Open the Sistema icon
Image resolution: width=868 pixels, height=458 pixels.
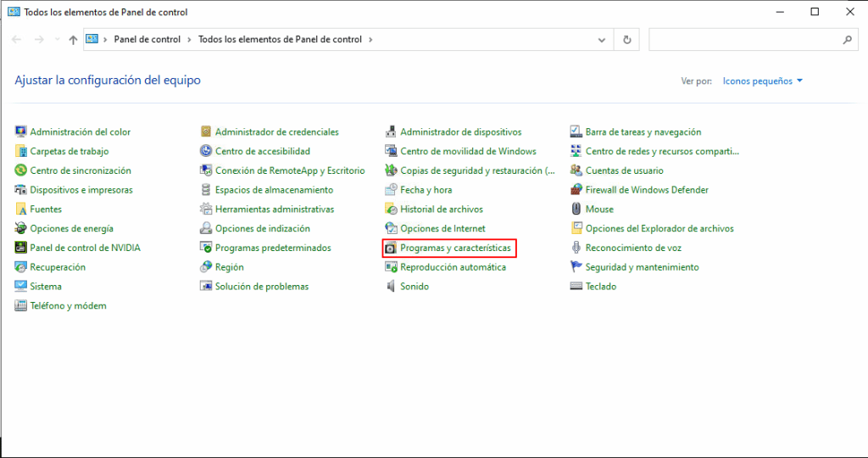coord(20,287)
